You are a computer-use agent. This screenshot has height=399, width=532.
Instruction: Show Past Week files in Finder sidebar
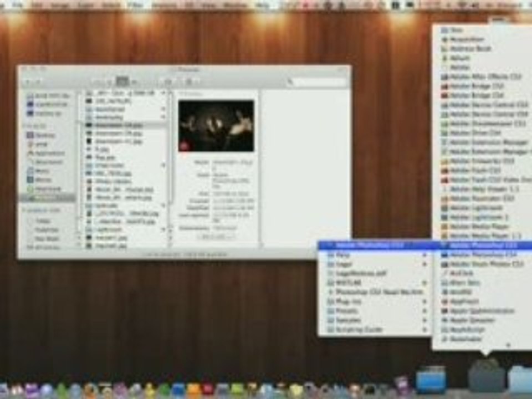tap(43, 238)
